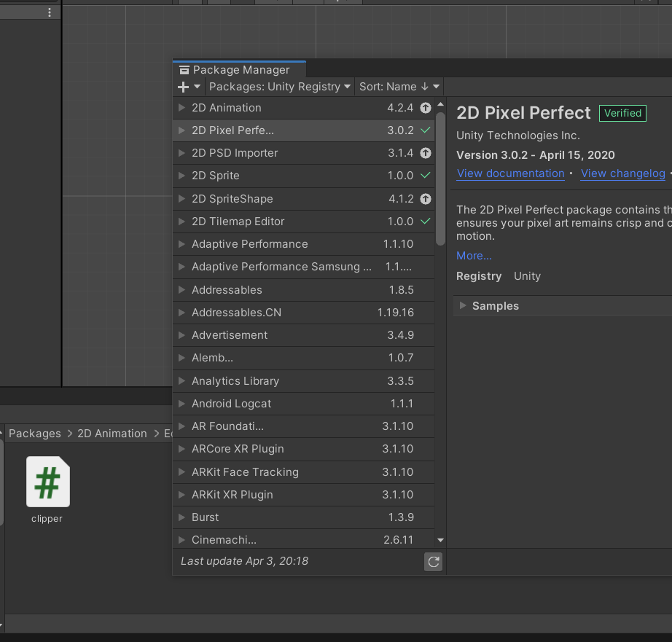Click the More... description link
This screenshot has width=672, height=642.
click(x=474, y=256)
